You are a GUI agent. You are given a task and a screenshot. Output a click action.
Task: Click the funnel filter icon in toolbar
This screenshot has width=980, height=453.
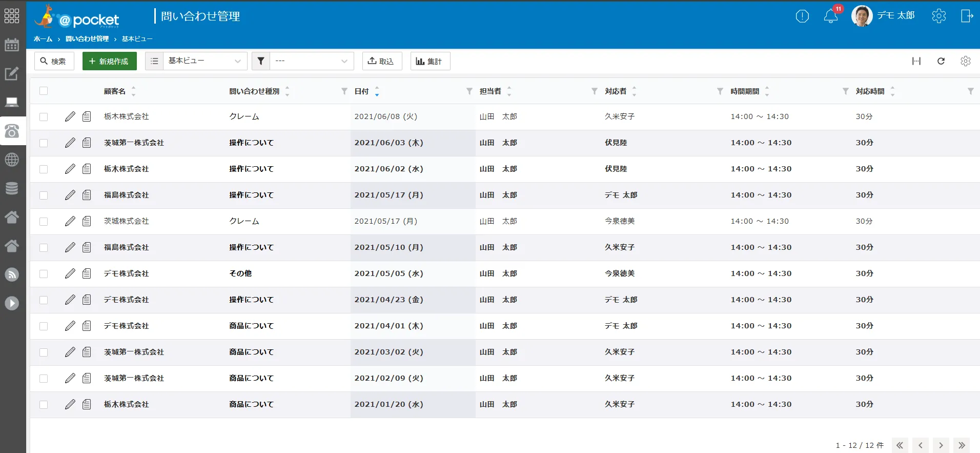tap(261, 61)
